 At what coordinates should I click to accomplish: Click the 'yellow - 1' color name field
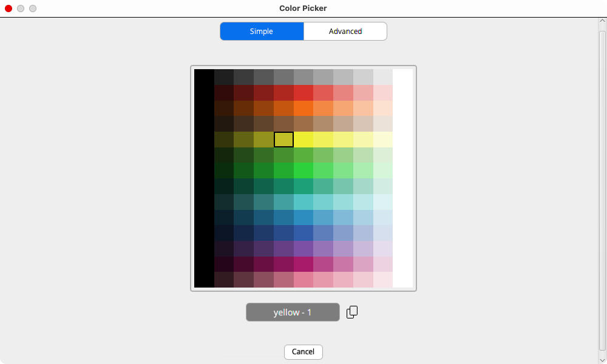293,312
